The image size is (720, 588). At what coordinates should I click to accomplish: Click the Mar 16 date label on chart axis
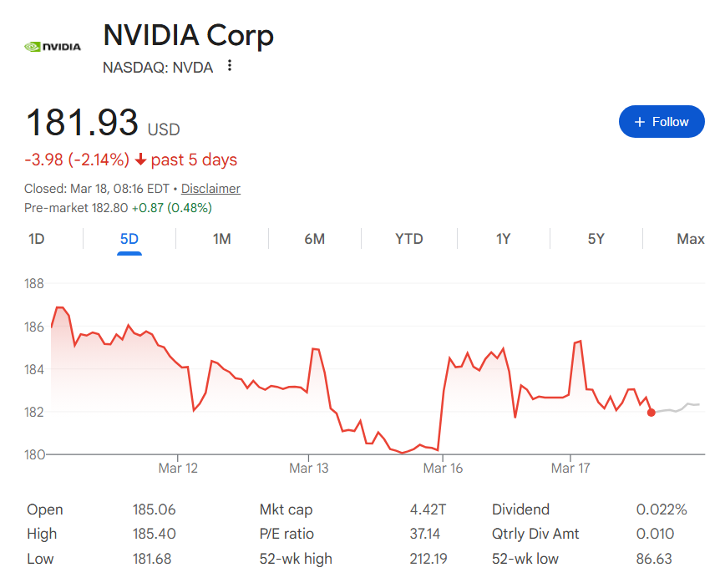tap(443, 469)
